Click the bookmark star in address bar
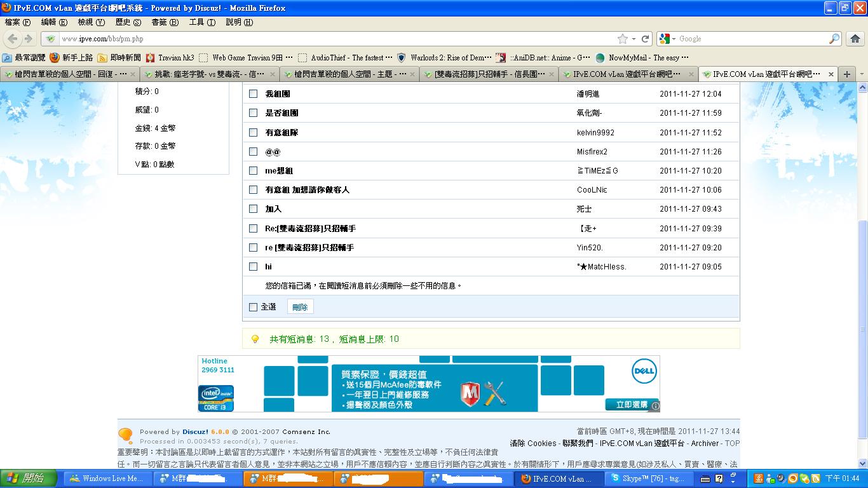868x488 pixels. [x=623, y=39]
